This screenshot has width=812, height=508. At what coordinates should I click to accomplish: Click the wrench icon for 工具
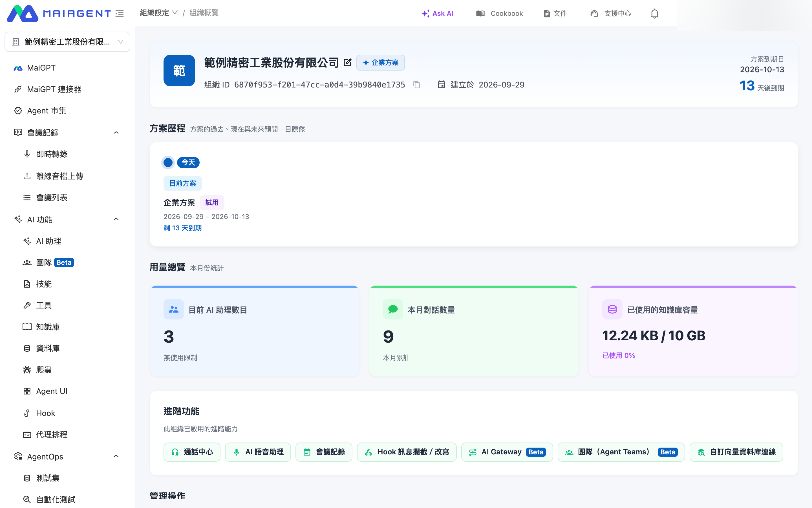27,305
